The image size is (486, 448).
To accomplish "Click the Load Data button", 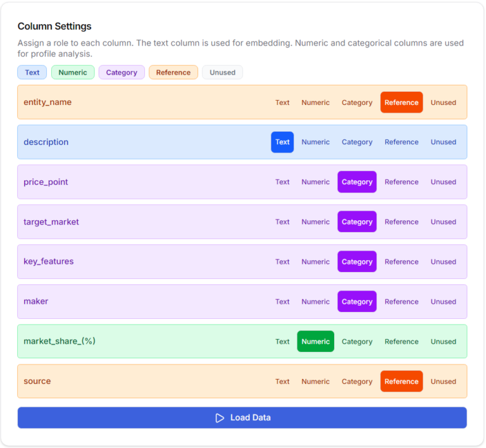I will coord(242,418).
